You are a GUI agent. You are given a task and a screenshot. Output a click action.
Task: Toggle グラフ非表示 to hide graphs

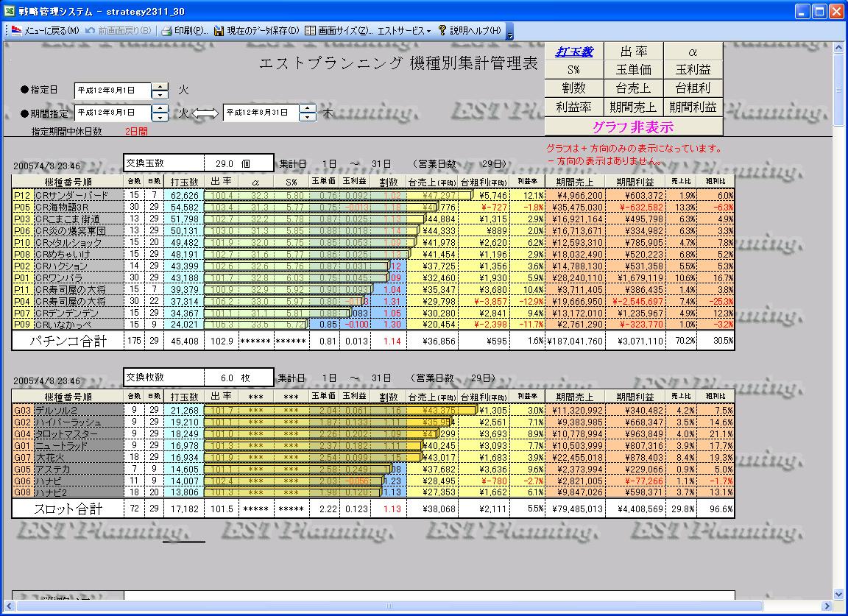point(633,127)
